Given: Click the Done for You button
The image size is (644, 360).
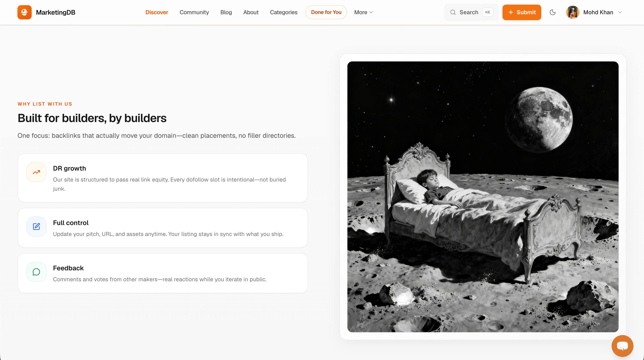Looking at the screenshot, I should pyautogui.click(x=326, y=12).
